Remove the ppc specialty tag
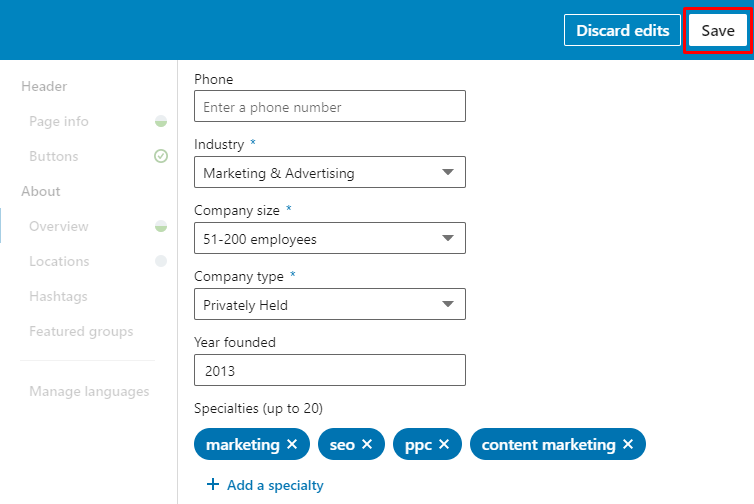This screenshot has width=754, height=504. click(444, 444)
